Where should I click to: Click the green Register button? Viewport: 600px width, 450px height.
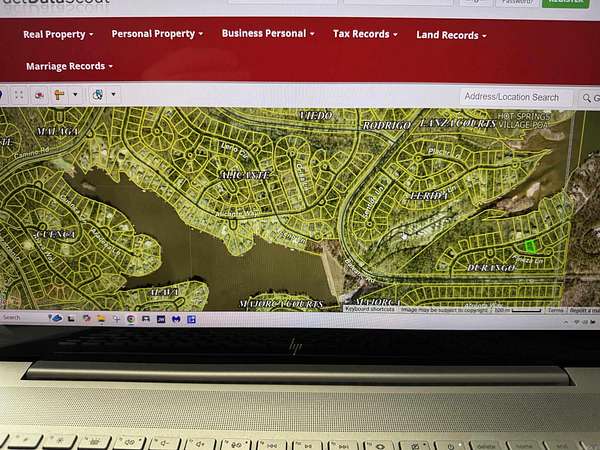point(565,3)
